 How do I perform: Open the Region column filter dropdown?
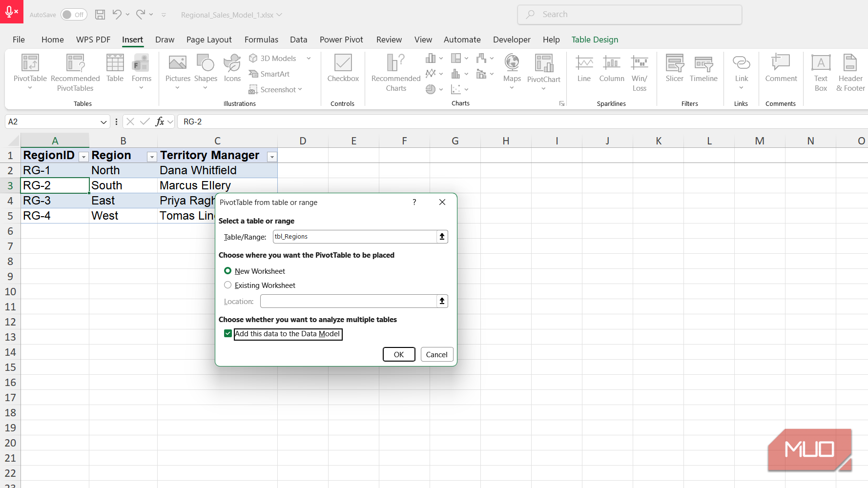tap(152, 157)
